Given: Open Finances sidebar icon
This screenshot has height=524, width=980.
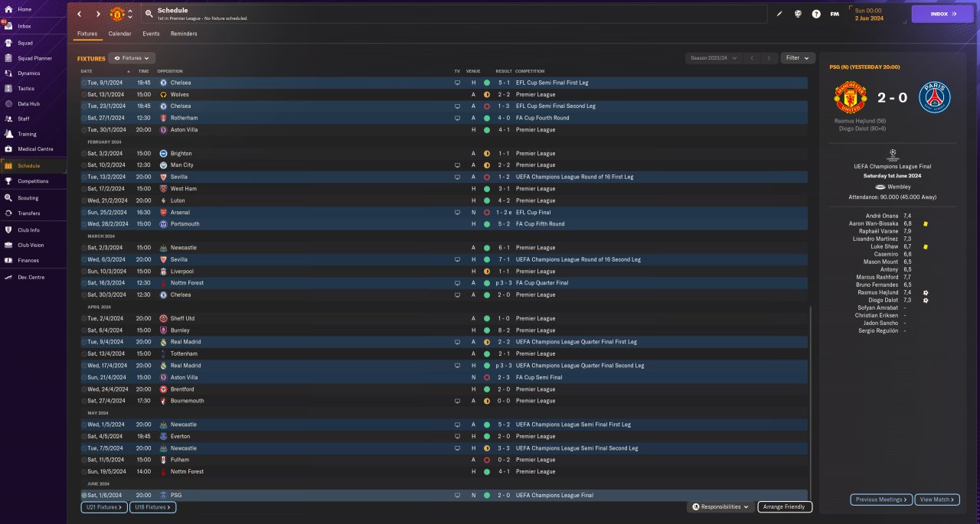Looking at the screenshot, I should pos(8,260).
